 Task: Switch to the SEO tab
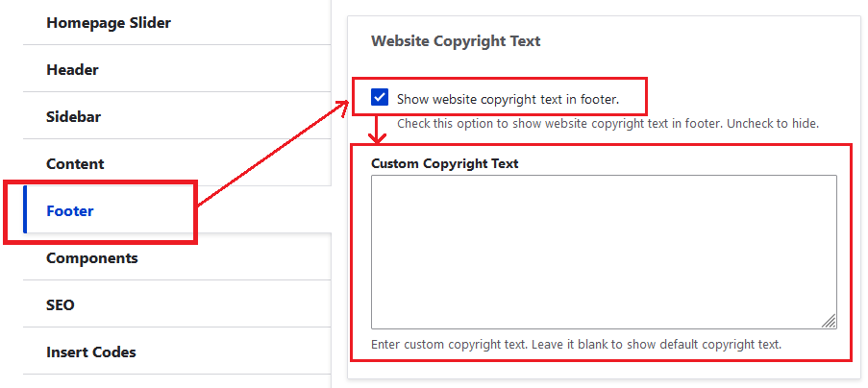click(x=60, y=304)
